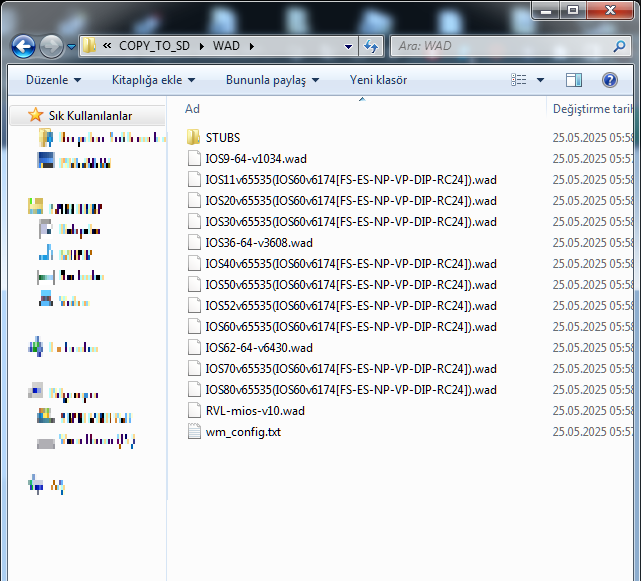Click the Ara: WAD search field
This screenshot has width=641, height=581.
(x=503, y=46)
